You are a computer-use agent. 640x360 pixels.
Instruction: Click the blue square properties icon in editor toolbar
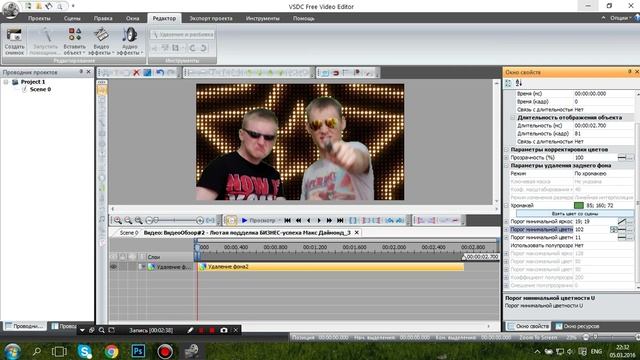[147, 73]
